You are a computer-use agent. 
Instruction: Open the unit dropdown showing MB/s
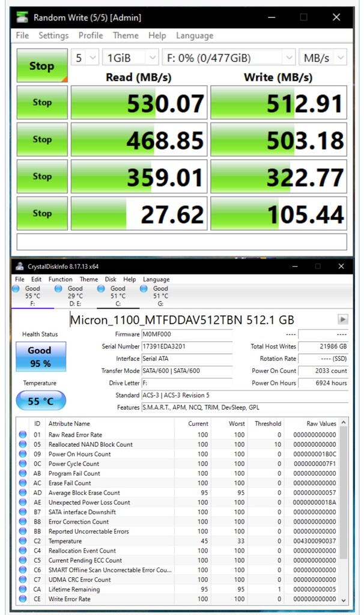point(323,58)
